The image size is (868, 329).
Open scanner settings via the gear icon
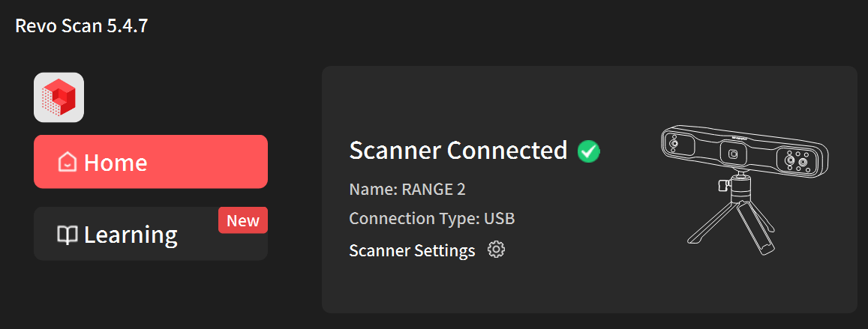496,250
